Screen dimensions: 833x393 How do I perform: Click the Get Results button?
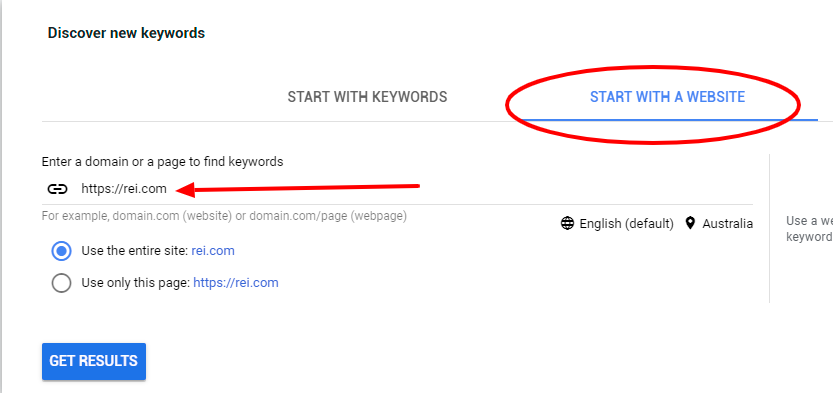(x=94, y=361)
